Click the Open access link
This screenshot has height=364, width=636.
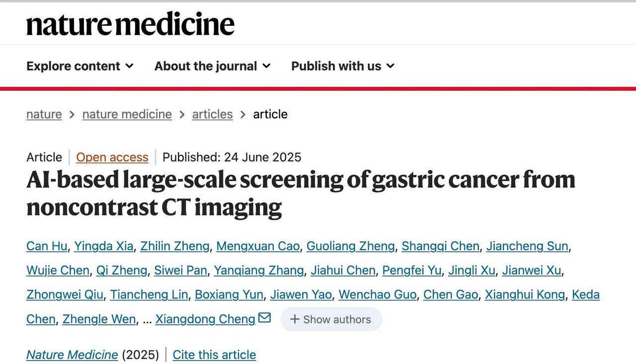pyautogui.click(x=112, y=157)
